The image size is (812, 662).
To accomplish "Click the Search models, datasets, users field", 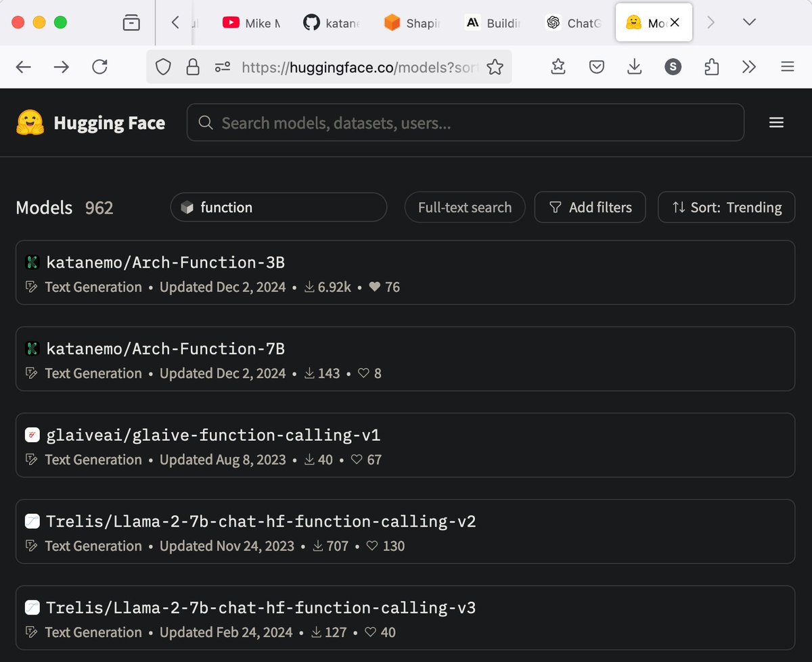I will pyautogui.click(x=466, y=122).
